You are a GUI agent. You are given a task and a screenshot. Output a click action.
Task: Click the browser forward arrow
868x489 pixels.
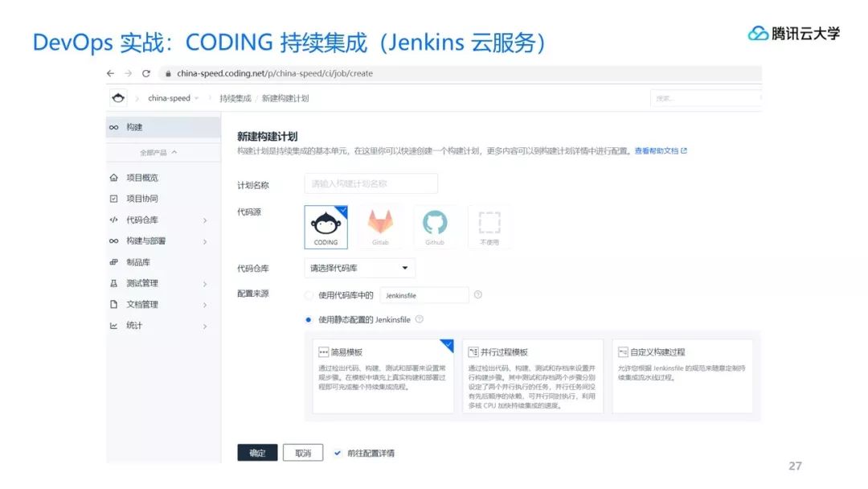tap(128, 73)
